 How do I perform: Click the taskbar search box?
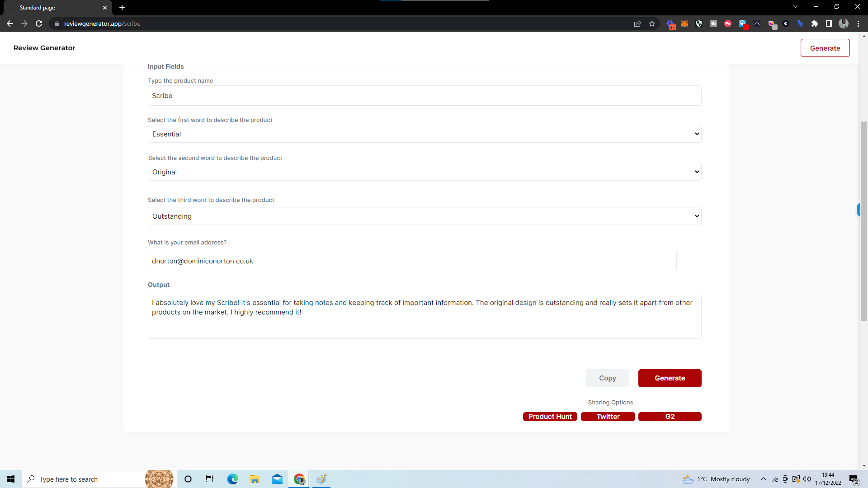pos(99,479)
